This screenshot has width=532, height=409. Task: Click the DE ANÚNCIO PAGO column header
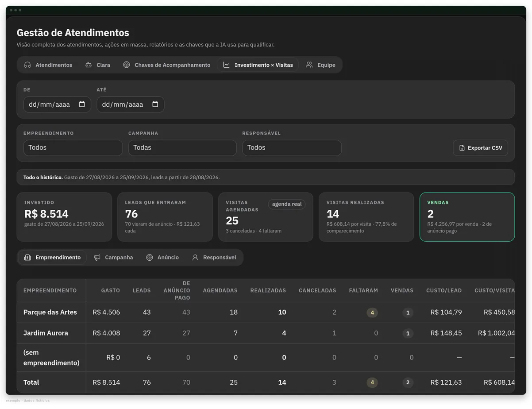[177, 290]
